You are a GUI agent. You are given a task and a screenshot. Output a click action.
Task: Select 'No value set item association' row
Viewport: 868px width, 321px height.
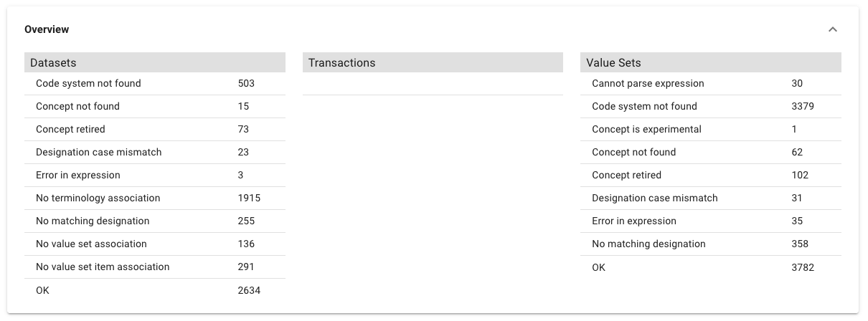tap(103, 267)
